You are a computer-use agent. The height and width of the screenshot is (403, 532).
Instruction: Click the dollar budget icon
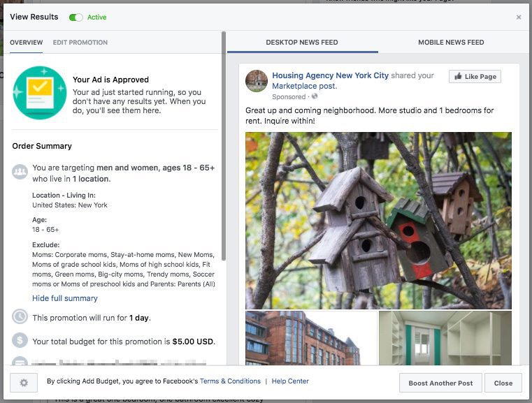pos(20,340)
